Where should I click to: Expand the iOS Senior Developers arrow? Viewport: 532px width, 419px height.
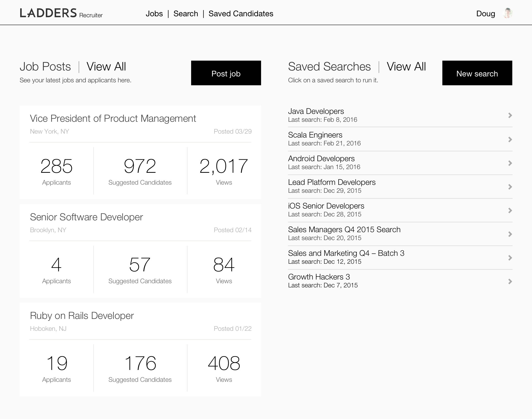pyautogui.click(x=510, y=210)
